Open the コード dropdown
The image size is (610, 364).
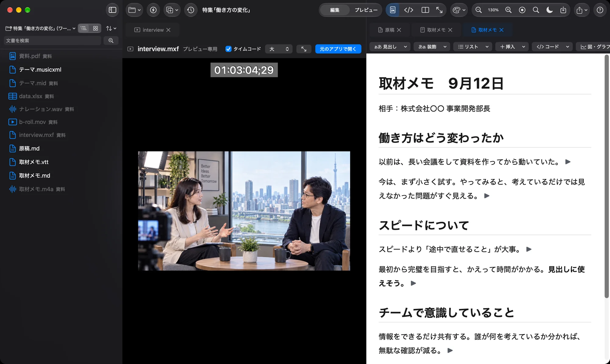(553, 47)
